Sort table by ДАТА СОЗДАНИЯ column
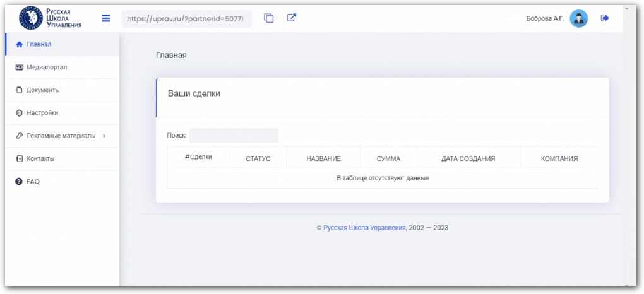 [x=468, y=158]
